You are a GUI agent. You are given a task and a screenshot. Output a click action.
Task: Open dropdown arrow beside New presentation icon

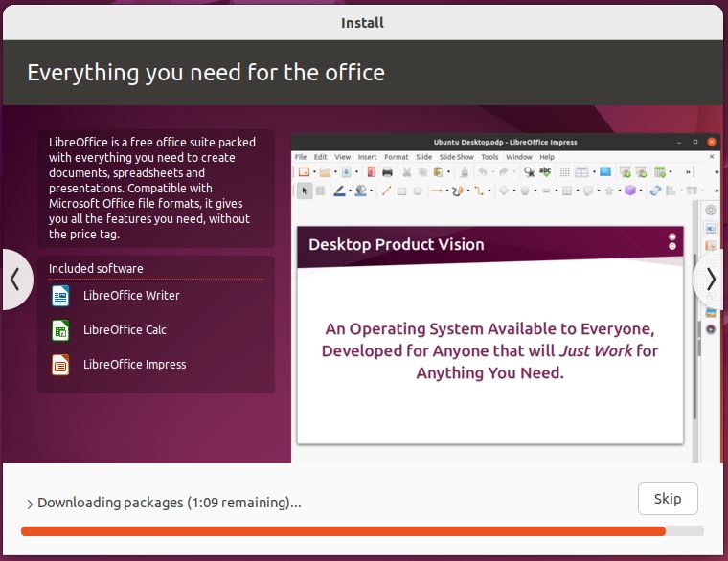click(x=315, y=172)
